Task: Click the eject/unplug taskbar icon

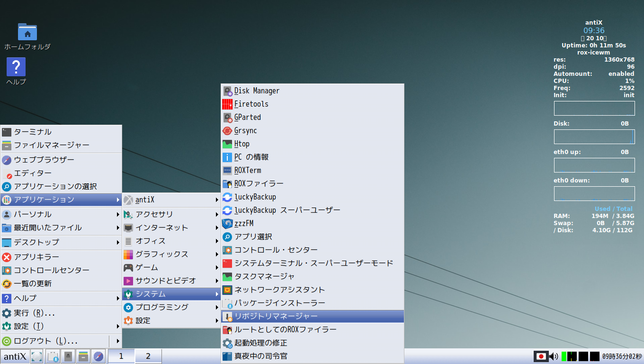Action: click(68, 356)
